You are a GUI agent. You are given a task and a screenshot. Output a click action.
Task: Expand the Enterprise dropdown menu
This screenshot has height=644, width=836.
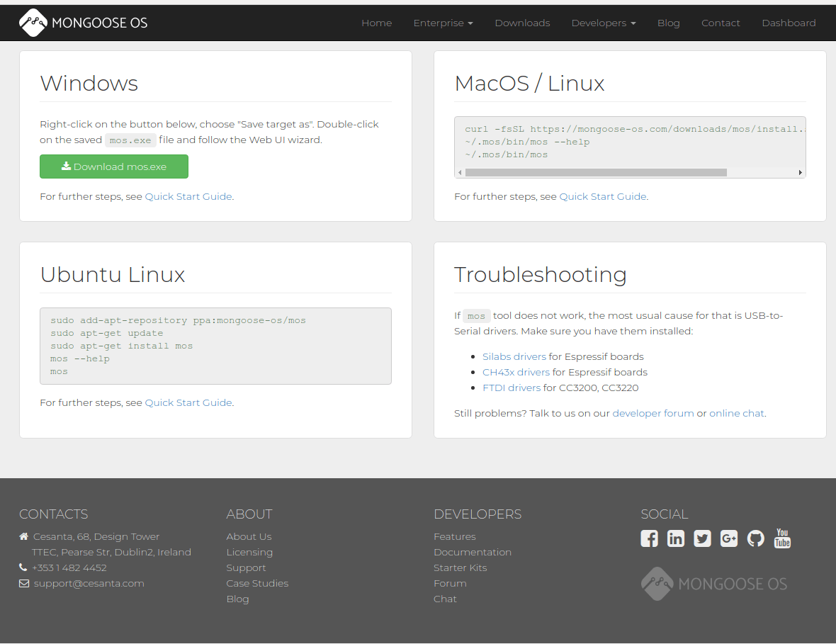pyautogui.click(x=443, y=23)
